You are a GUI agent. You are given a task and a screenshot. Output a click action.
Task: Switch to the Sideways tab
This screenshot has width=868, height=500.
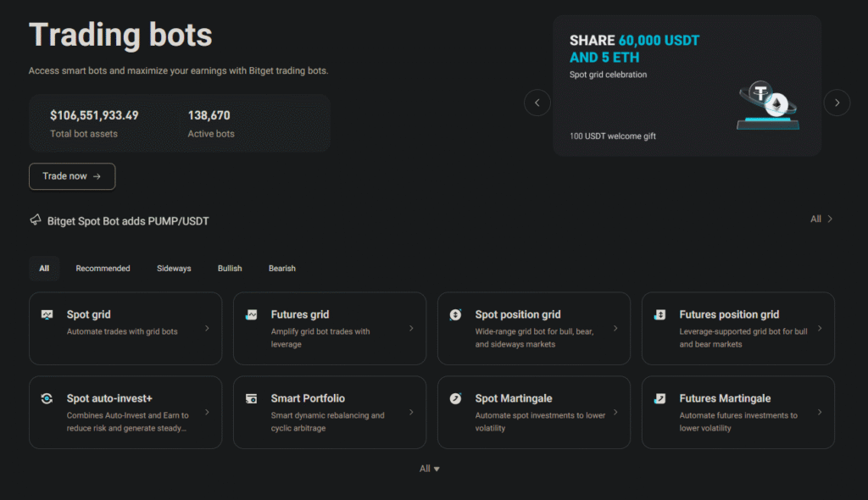point(174,268)
